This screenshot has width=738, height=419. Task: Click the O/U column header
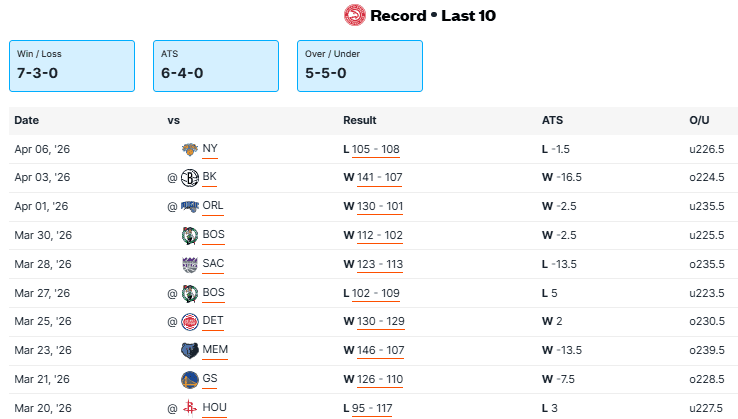click(699, 120)
